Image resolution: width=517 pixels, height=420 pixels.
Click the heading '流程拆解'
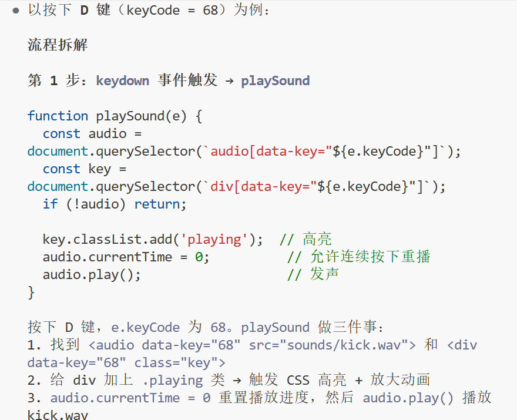58,45
